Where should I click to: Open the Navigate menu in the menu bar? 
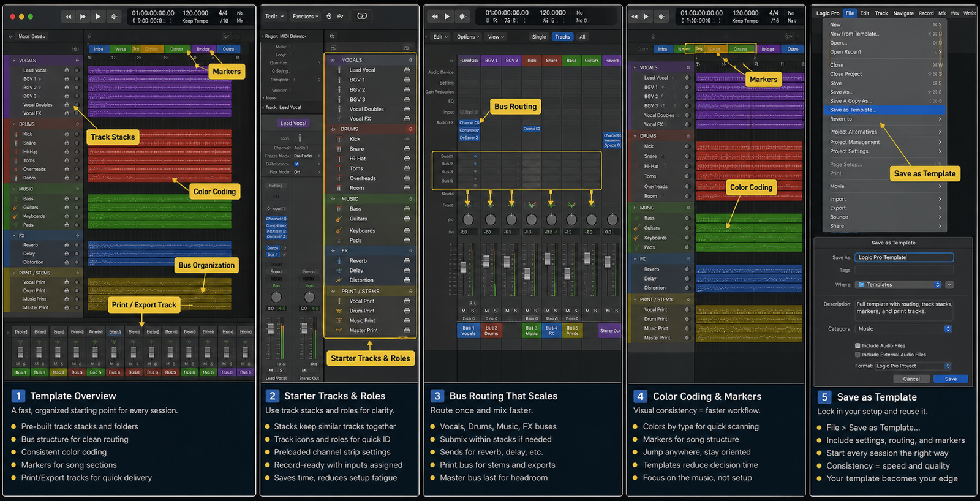click(903, 13)
